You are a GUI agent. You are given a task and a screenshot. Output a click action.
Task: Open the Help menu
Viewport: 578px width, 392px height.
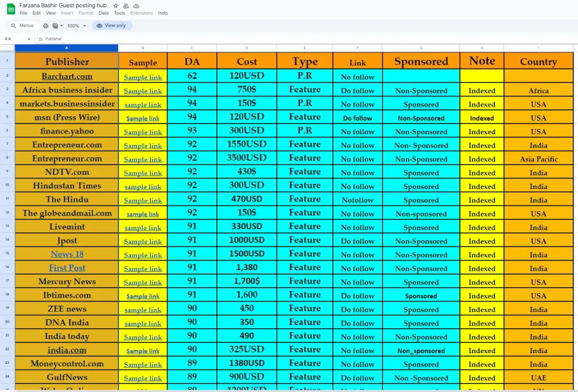point(163,13)
